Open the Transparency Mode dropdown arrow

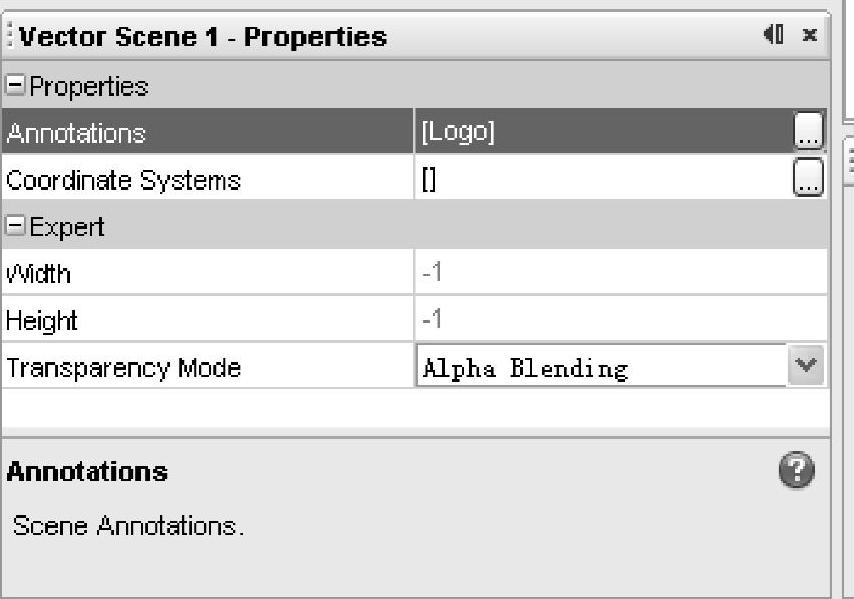(x=807, y=367)
